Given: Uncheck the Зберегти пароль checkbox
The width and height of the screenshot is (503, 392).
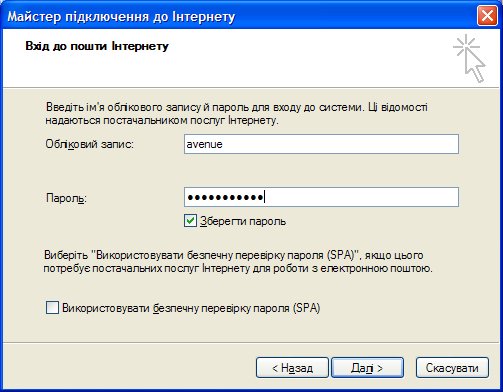Looking at the screenshot, I should coord(190,221).
